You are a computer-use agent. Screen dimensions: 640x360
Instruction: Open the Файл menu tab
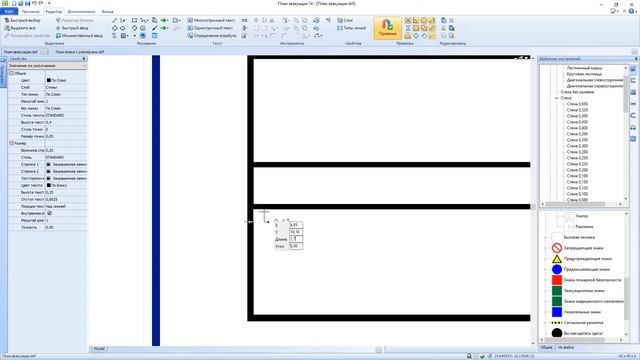[x=9, y=11]
